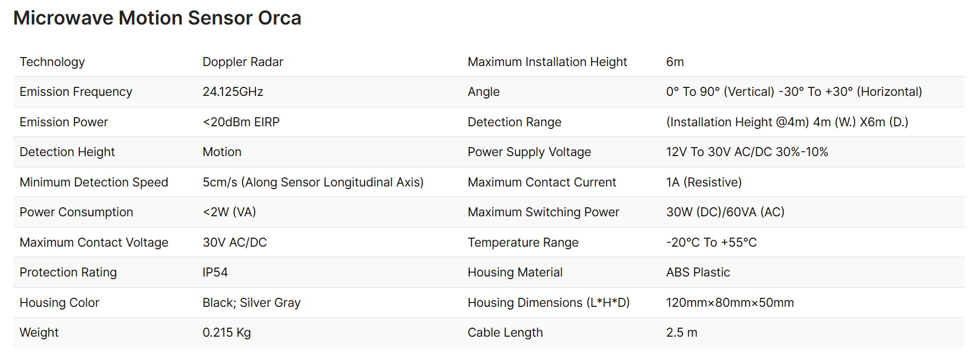Click the 'Power Consumption' label
The width and height of the screenshot is (980, 358).
(x=76, y=212)
